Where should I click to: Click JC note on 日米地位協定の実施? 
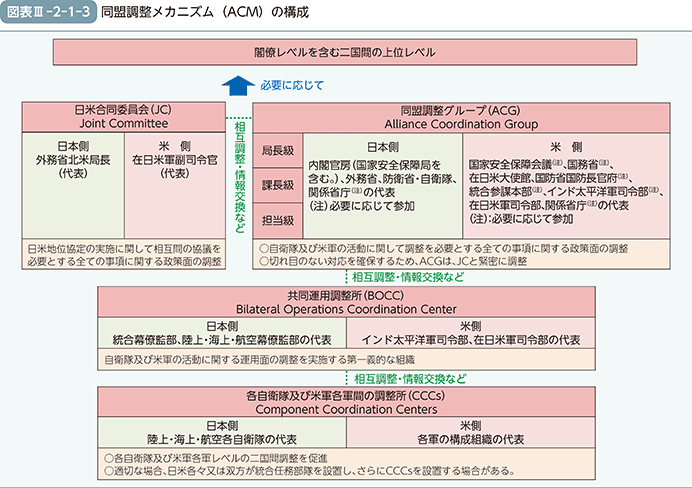(124, 255)
